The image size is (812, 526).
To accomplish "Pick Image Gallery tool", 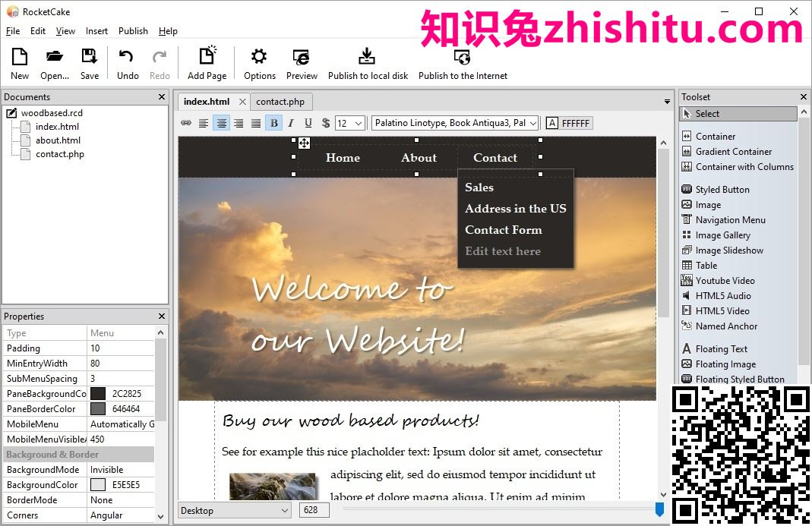I will pyautogui.click(x=716, y=235).
